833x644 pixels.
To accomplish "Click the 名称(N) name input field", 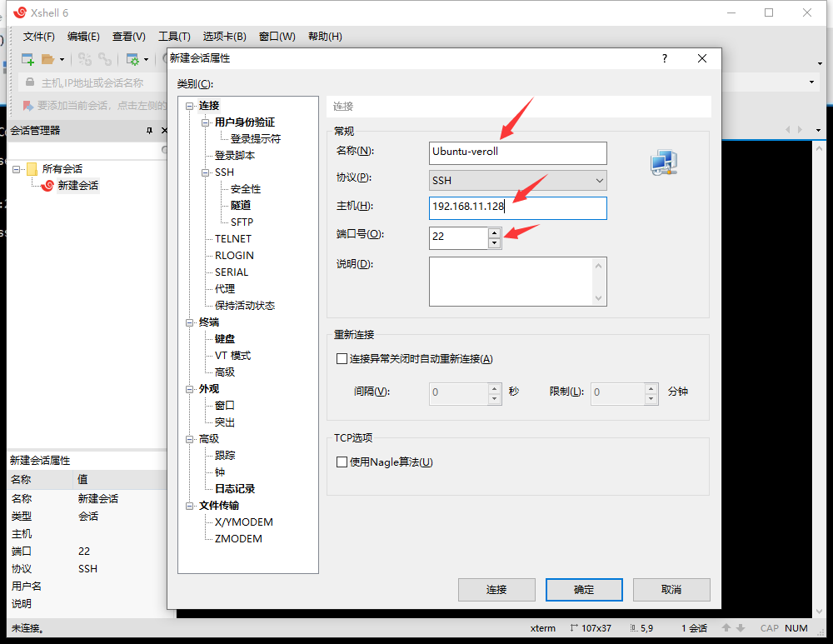I will pos(517,153).
